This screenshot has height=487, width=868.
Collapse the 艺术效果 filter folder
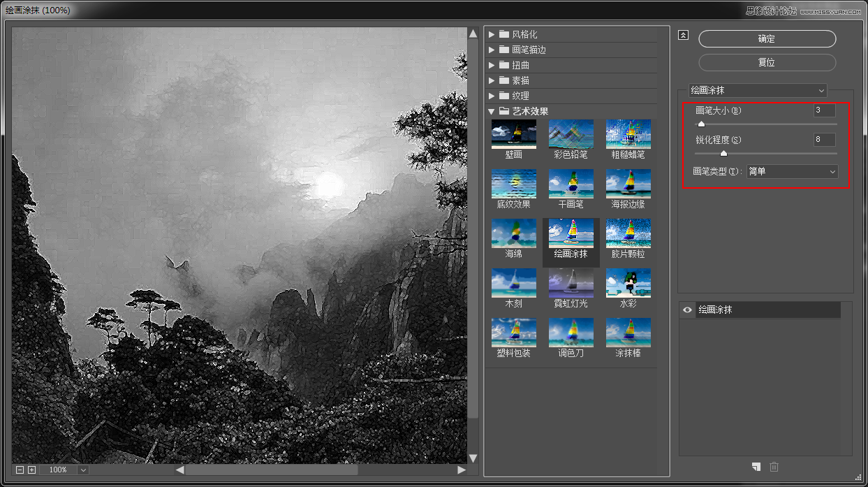pos(492,111)
